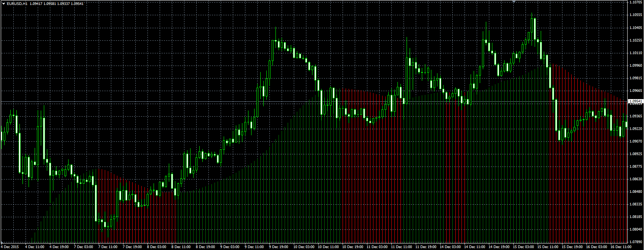Click the 11 Dec 19:00 time label
The image size is (644, 250).
pyautogui.click(x=426, y=247)
